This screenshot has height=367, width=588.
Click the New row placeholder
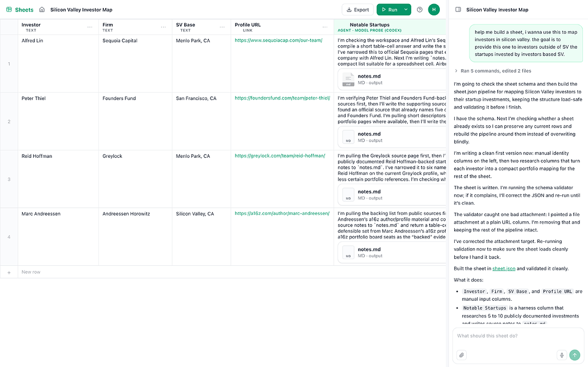pos(31,272)
